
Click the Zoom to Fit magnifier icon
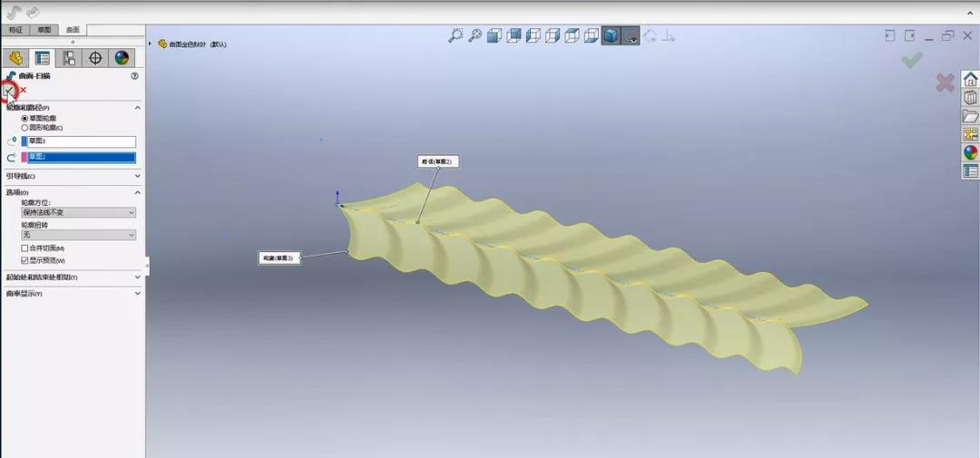click(456, 35)
